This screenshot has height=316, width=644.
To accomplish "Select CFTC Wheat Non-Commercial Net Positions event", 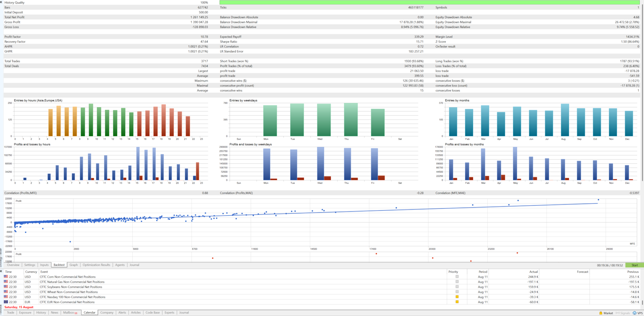I will point(69,292).
